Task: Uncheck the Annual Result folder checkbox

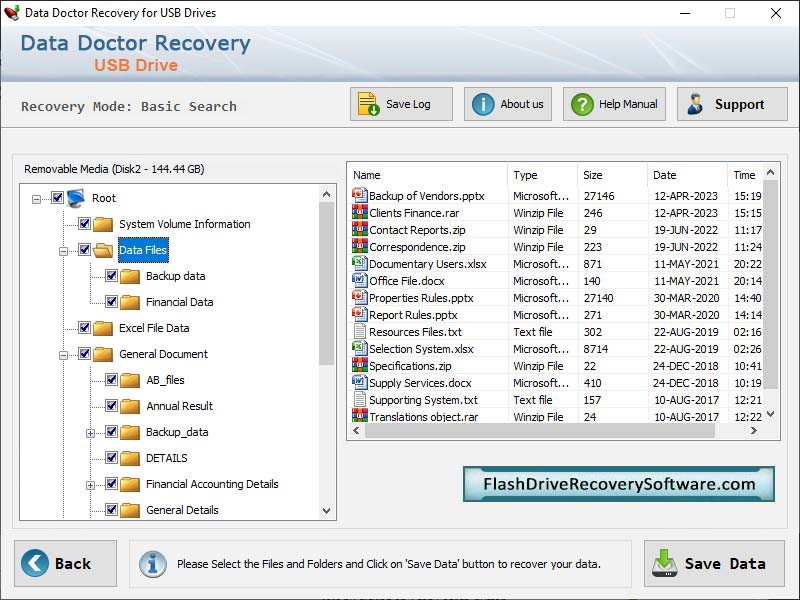Action: [112, 406]
